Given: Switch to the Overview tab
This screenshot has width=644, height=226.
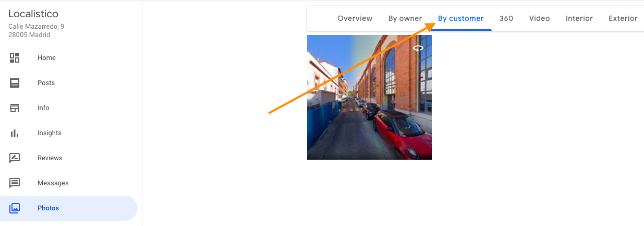Looking at the screenshot, I should click(355, 18).
